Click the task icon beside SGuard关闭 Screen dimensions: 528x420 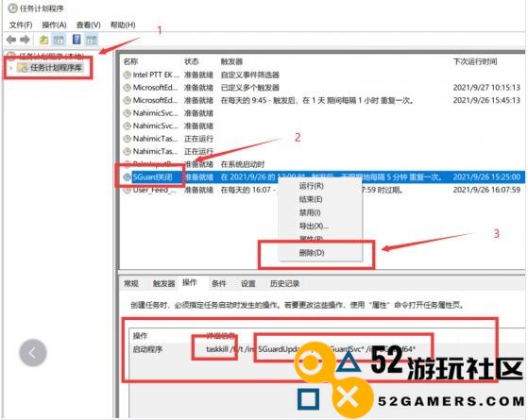[127, 177]
